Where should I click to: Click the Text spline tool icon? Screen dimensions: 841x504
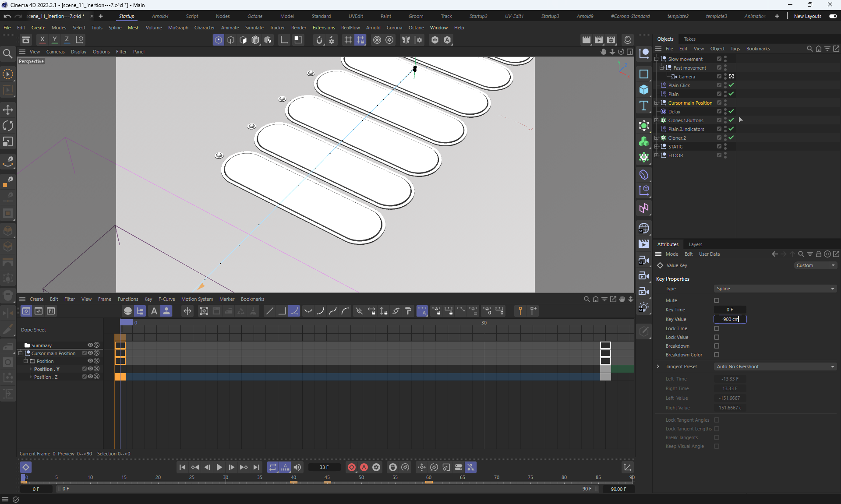click(x=643, y=106)
